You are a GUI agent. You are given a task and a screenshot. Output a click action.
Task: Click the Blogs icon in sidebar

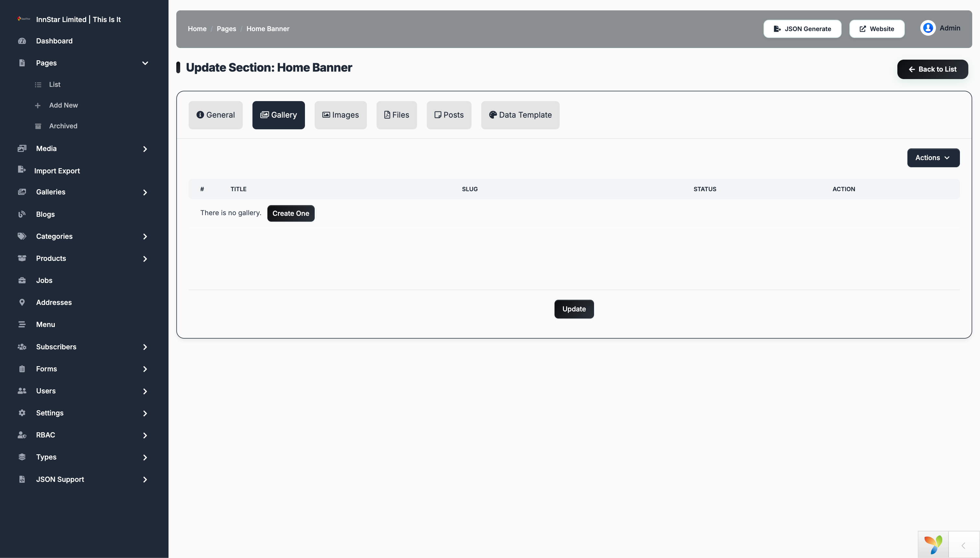point(22,214)
